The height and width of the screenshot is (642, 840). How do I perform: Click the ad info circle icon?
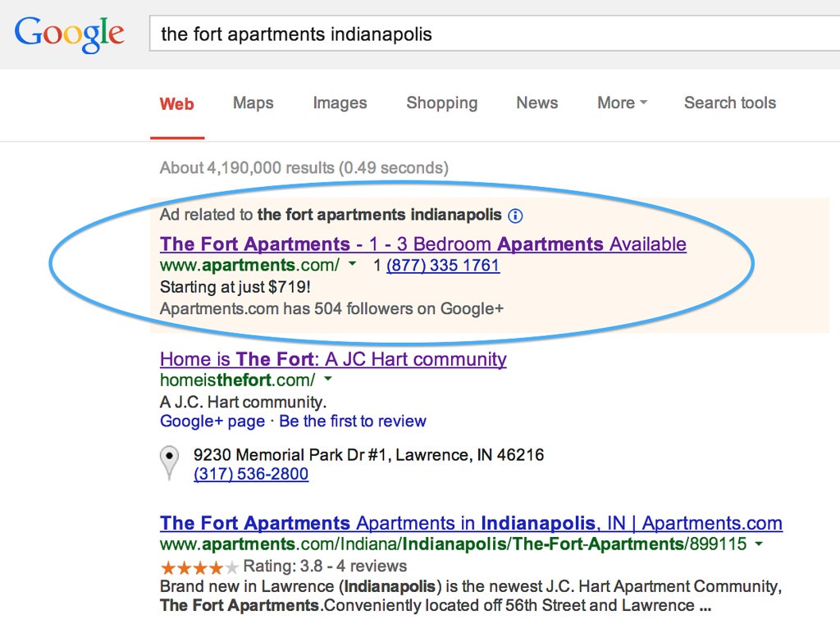tap(515, 216)
